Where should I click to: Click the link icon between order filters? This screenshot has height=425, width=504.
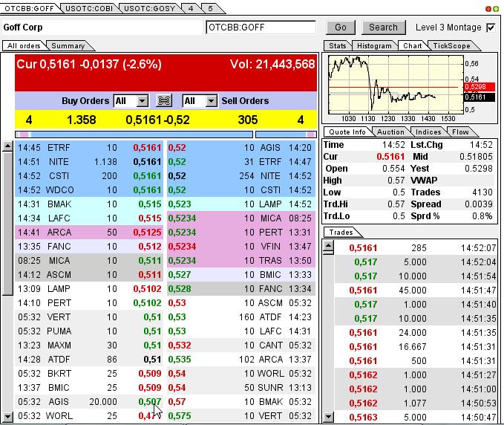164,101
